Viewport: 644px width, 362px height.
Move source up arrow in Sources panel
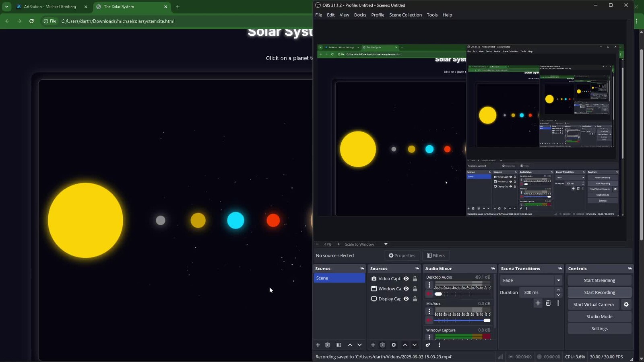point(405,345)
